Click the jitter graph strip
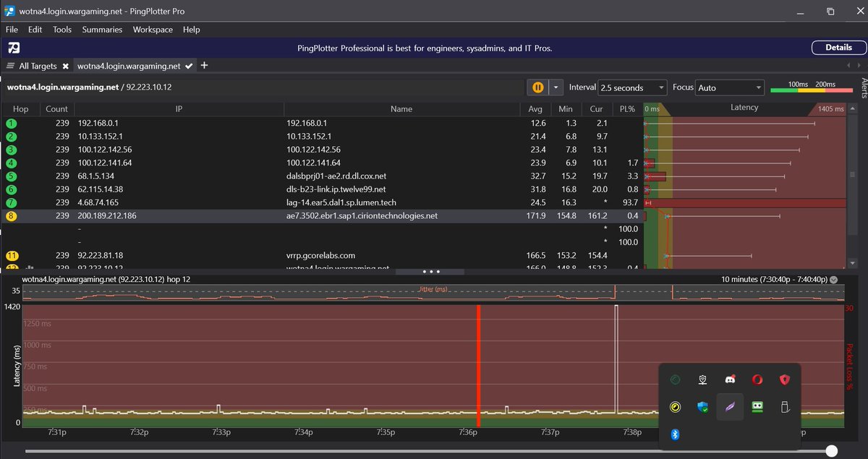 pyautogui.click(x=433, y=292)
